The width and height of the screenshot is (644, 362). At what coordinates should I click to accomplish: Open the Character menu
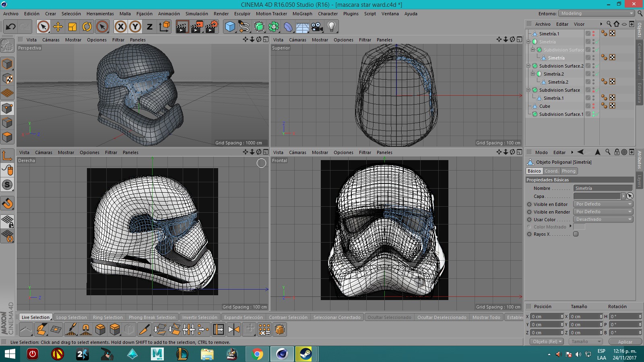[x=328, y=14]
